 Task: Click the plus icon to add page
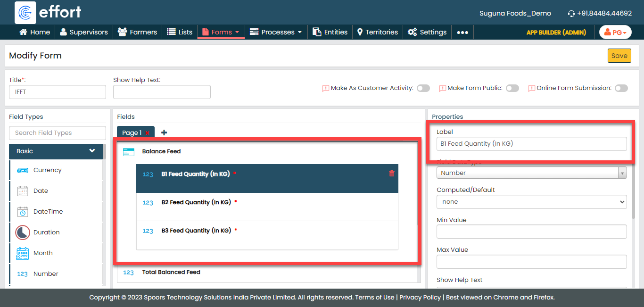pyautogui.click(x=164, y=133)
